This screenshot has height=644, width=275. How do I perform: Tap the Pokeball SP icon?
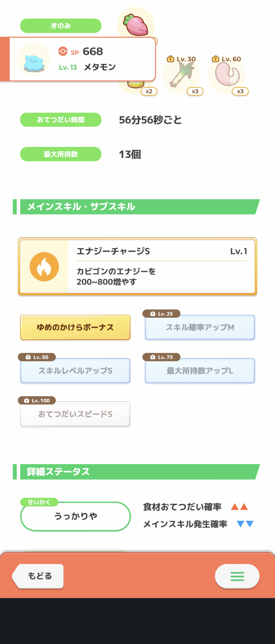tap(63, 51)
